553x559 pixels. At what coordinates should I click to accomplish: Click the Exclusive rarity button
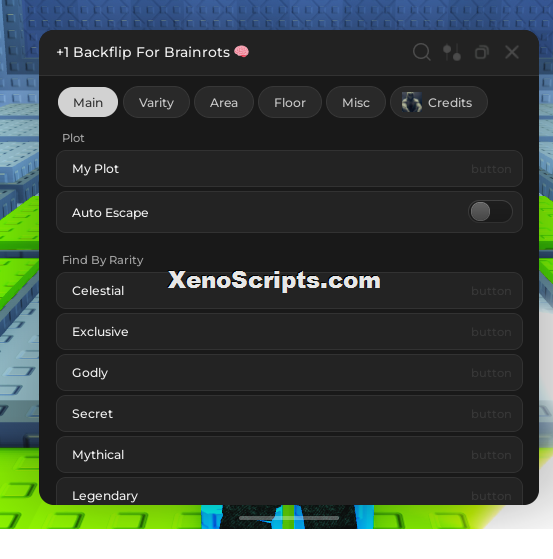pyautogui.click(x=290, y=332)
